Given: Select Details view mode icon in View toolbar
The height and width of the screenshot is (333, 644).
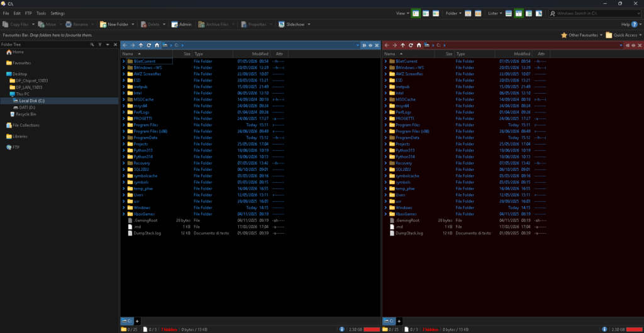Looking at the screenshot, I should coord(416,14).
